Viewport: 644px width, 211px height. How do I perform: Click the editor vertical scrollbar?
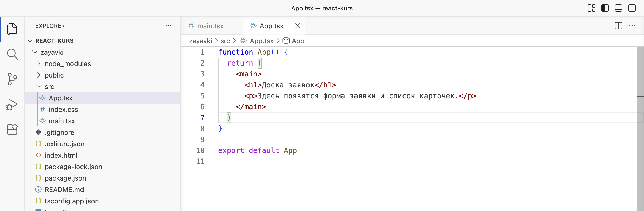[x=640, y=129]
